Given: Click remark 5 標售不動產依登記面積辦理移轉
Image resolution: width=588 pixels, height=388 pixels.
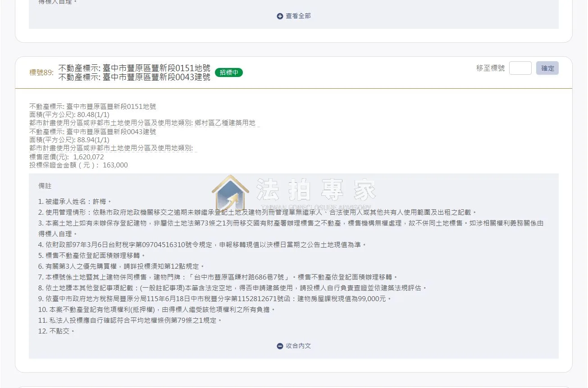Looking at the screenshot, I should (x=92, y=256).
